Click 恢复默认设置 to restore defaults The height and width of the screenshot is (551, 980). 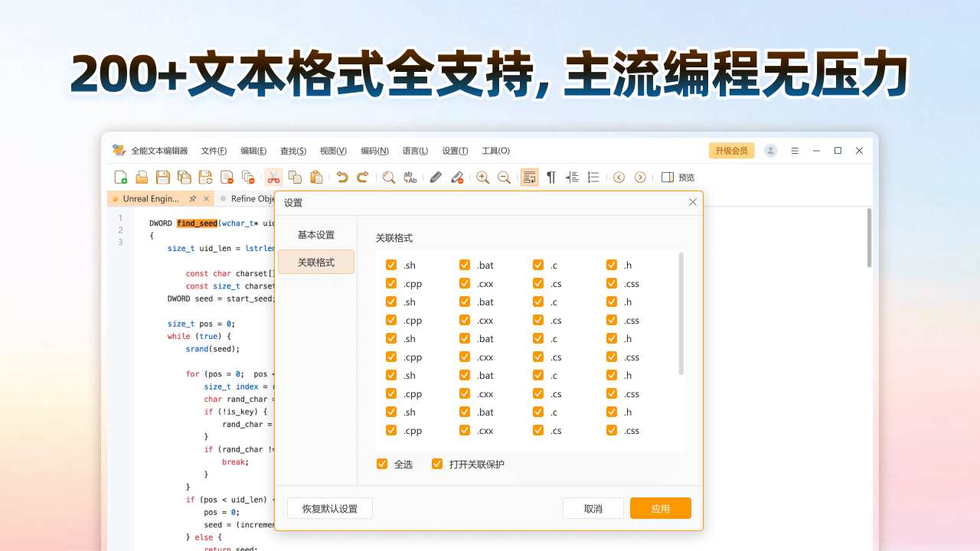point(329,507)
